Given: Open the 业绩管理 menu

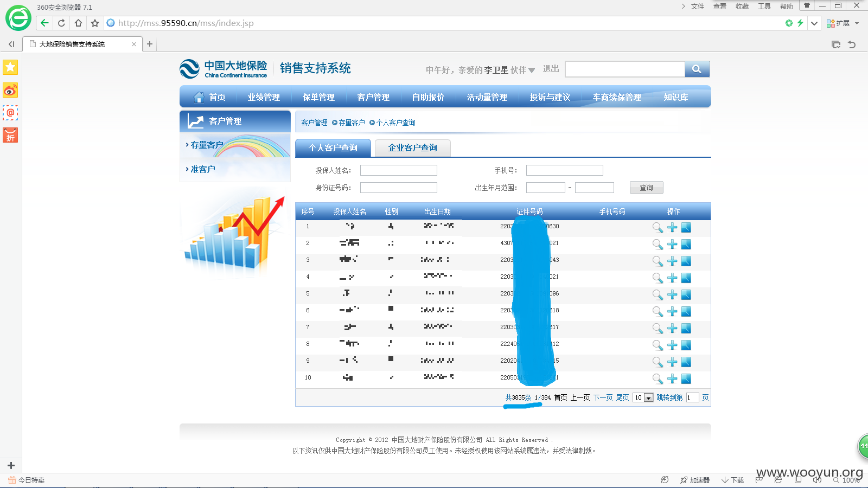Looking at the screenshot, I should tap(264, 97).
